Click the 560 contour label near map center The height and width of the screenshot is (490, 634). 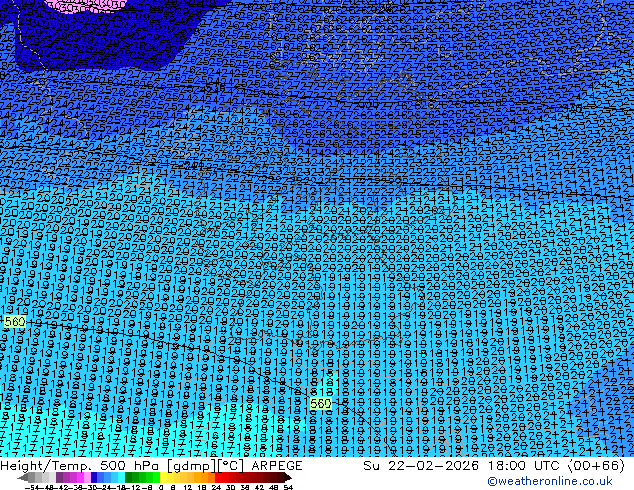(321, 403)
